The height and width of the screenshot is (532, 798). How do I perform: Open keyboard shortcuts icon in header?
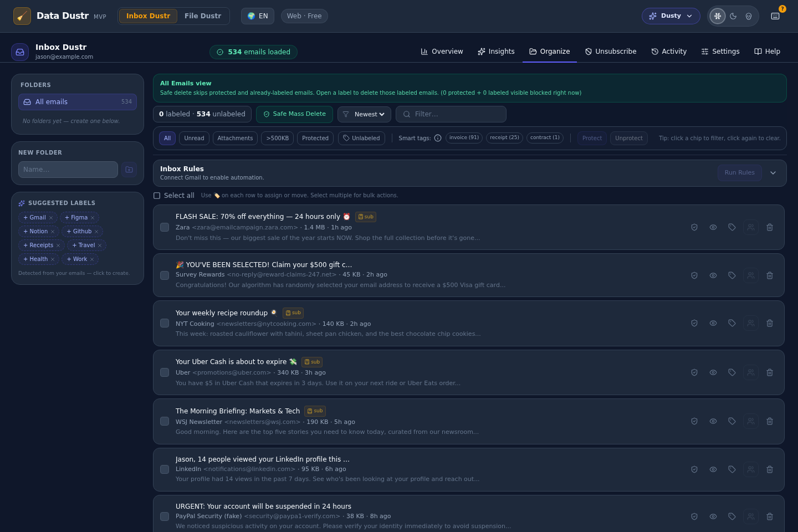coord(775,16)
